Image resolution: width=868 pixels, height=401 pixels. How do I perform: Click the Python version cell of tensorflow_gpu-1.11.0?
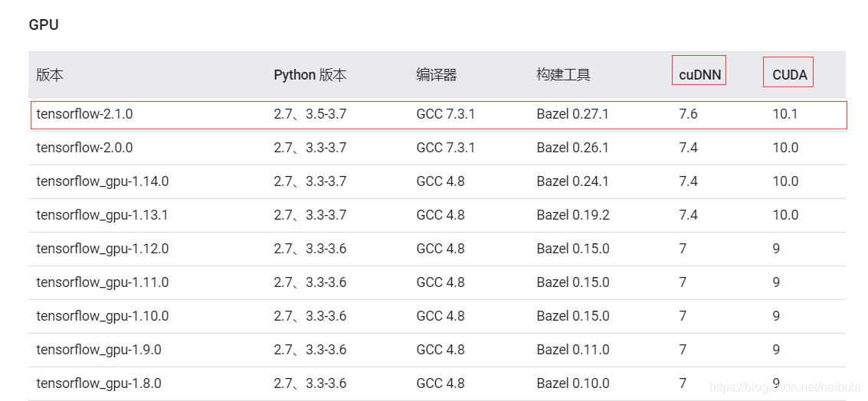[310, 282]
